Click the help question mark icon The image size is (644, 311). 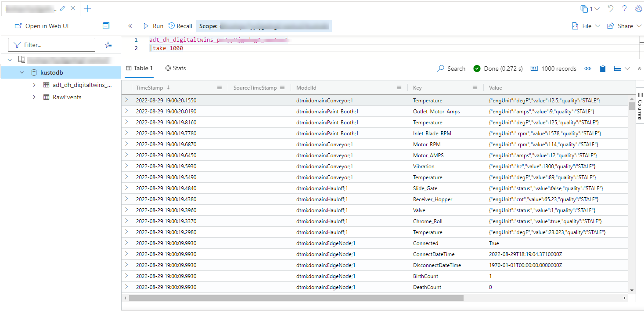(x=624, y=9)
